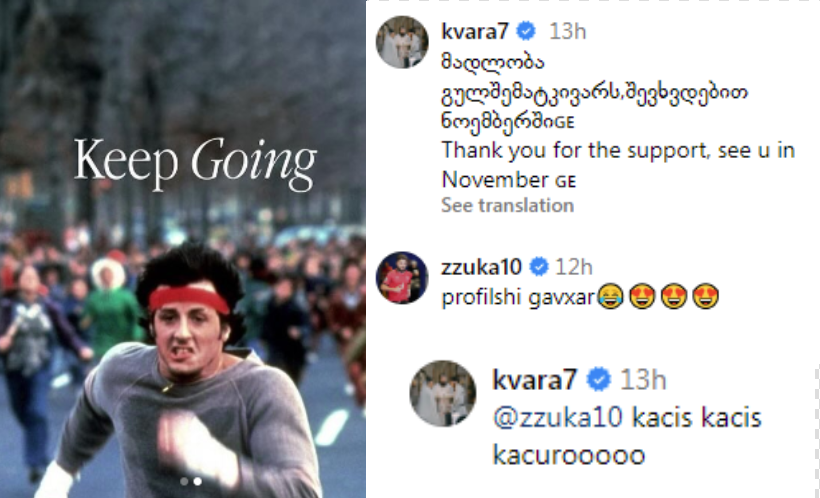Click the Keep Going headline on the image

click(195, 163)
